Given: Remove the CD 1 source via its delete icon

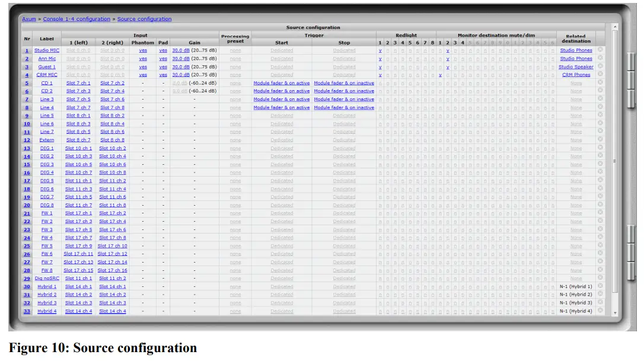Looking at the screenshot, I should click(600, 82).
